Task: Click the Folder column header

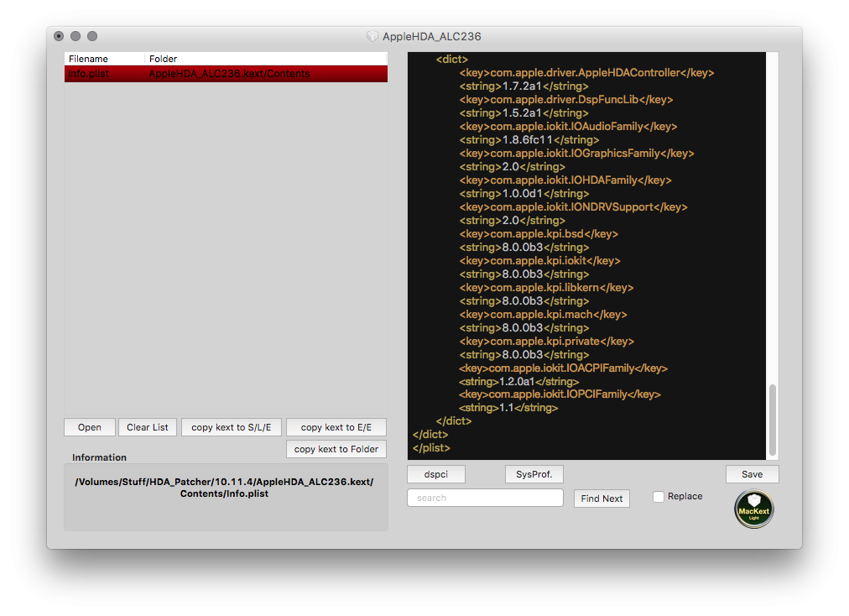Action: point(162,59)
